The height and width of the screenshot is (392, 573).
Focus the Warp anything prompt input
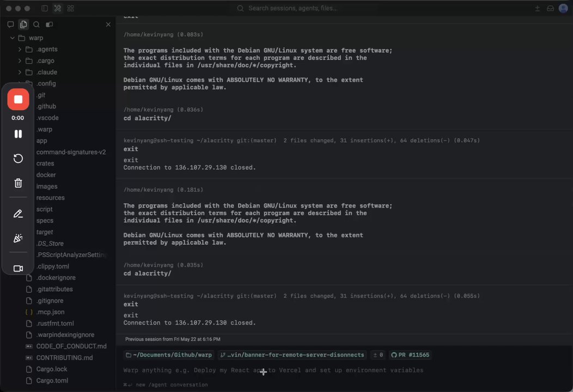click(x=344, y=370)
